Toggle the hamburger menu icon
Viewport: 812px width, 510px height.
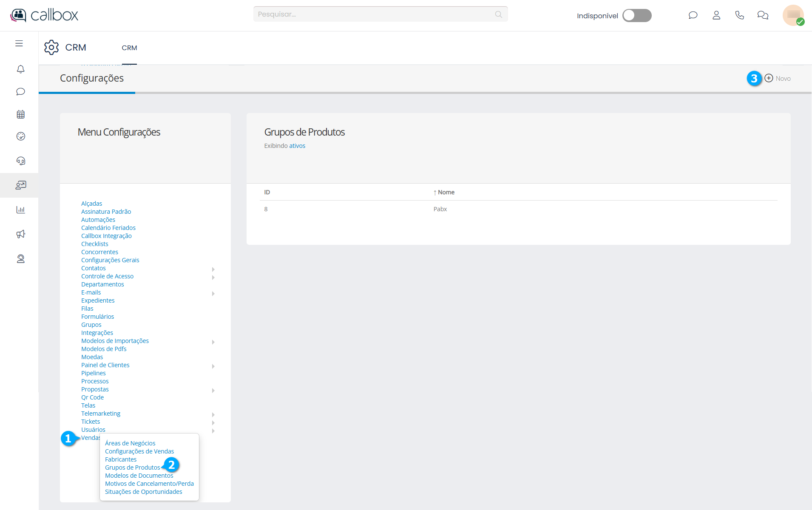19,43
